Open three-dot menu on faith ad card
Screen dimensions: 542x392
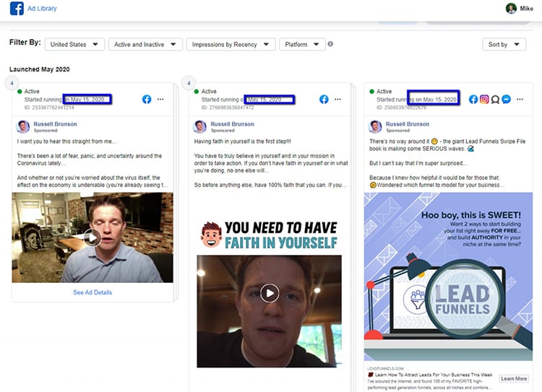(337, 100)
